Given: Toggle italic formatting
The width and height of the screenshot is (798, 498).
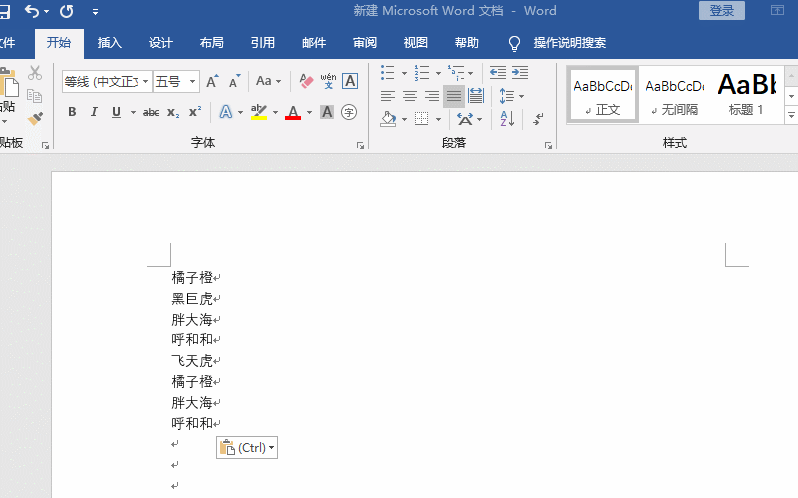Looking at the screenshot, I should (x=94, y=112).
